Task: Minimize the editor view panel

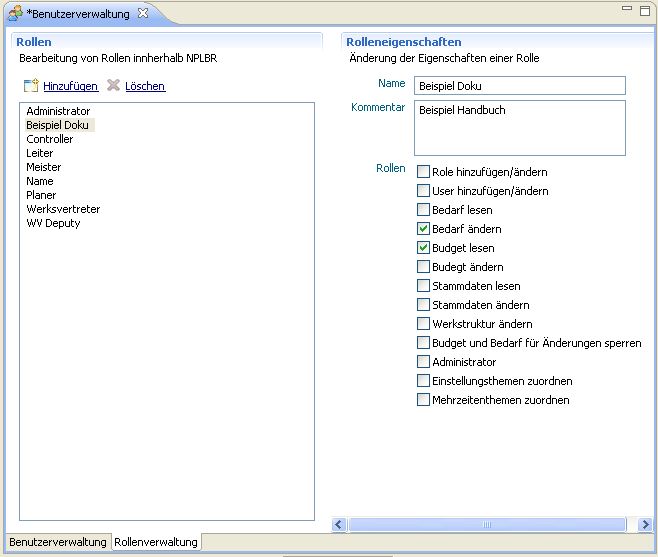Action: click(627, 9)
